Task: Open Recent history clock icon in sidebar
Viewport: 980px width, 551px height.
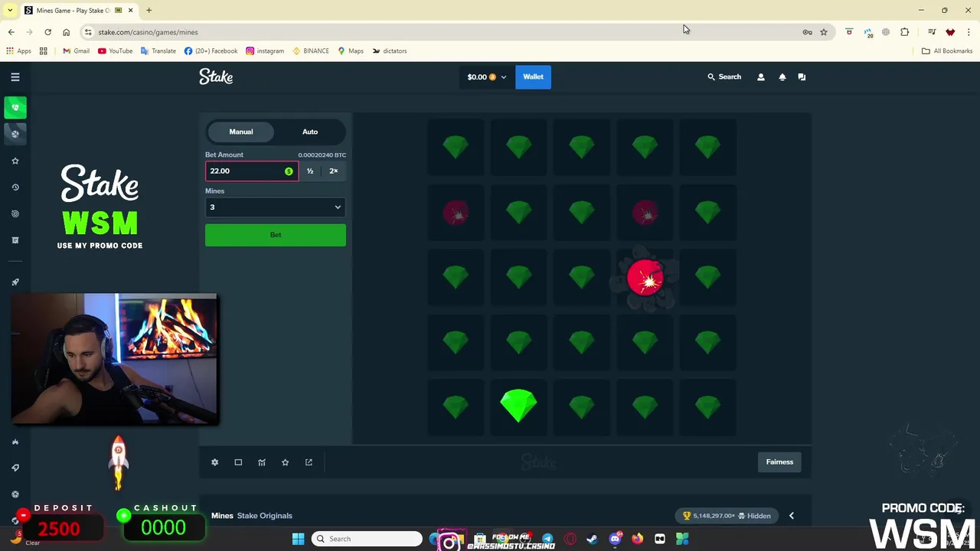Action: point(15,187)
